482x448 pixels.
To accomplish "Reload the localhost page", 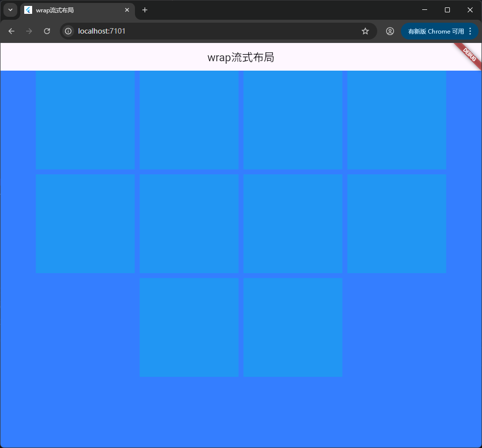I will 47,31.
